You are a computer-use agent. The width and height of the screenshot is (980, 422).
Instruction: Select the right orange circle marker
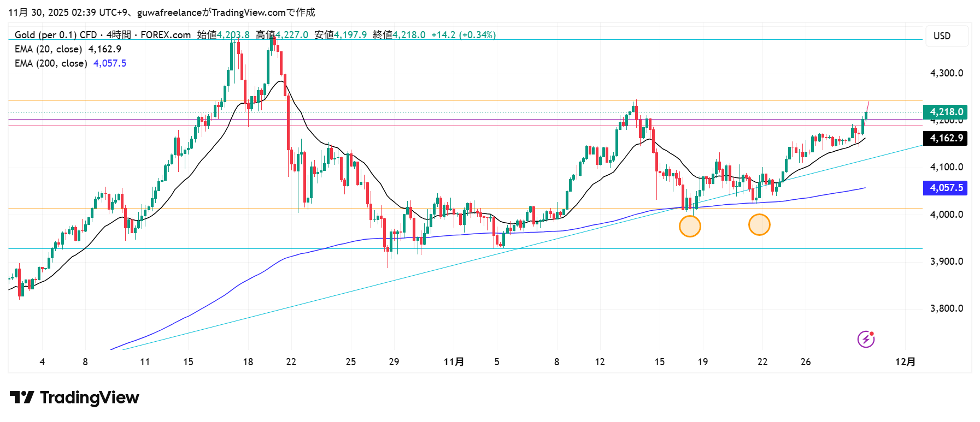click(x=759, y=224)
